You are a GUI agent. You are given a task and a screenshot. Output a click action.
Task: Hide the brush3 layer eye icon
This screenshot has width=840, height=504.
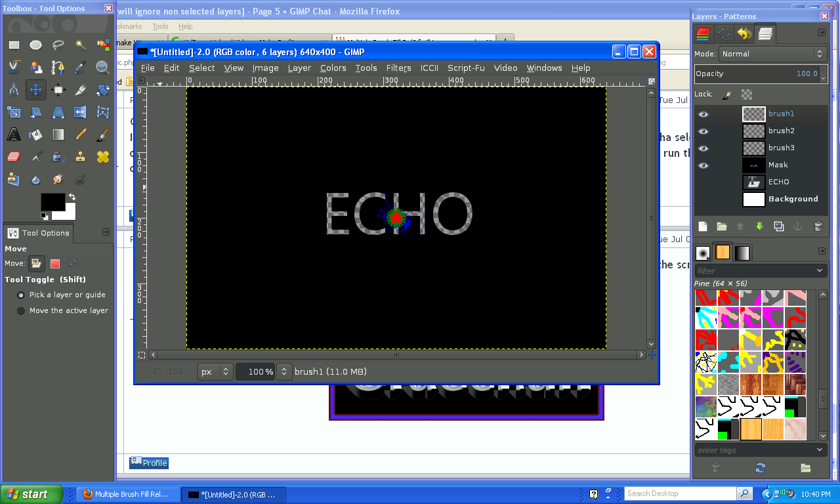click(703, 148)
